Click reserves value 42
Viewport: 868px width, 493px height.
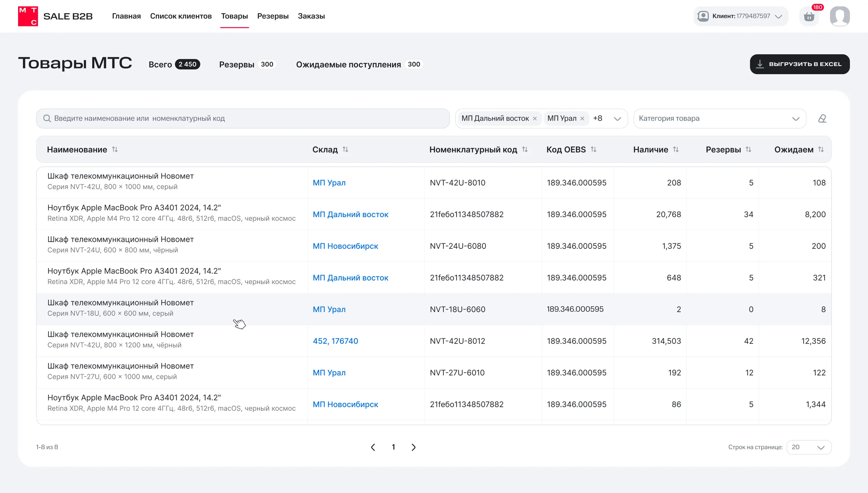pyautogui.click(x=749, y=341)
